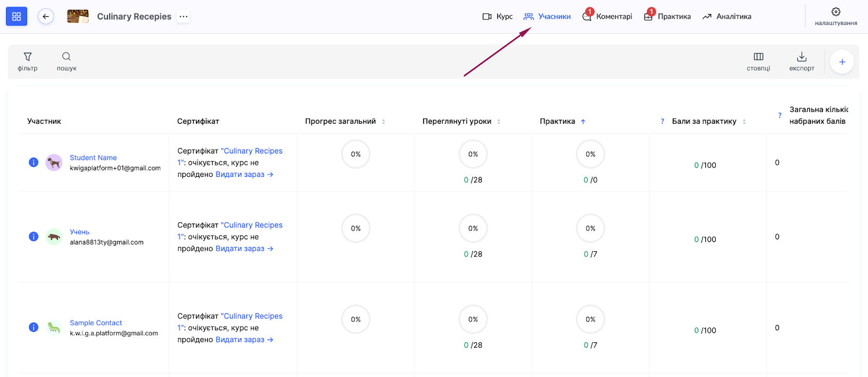
Task: Open the settings gear
Action: click(x=835, y=16)
